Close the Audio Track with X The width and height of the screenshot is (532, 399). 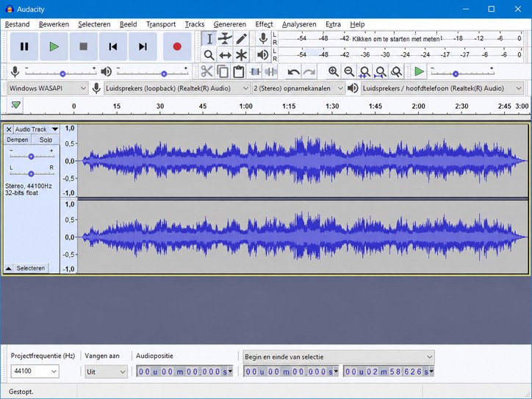9,129
